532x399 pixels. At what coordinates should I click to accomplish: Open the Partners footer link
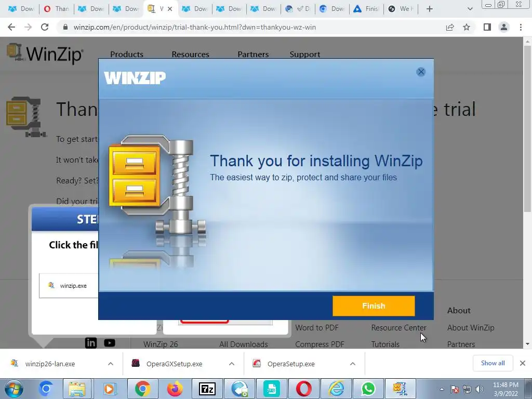[461, 344]
